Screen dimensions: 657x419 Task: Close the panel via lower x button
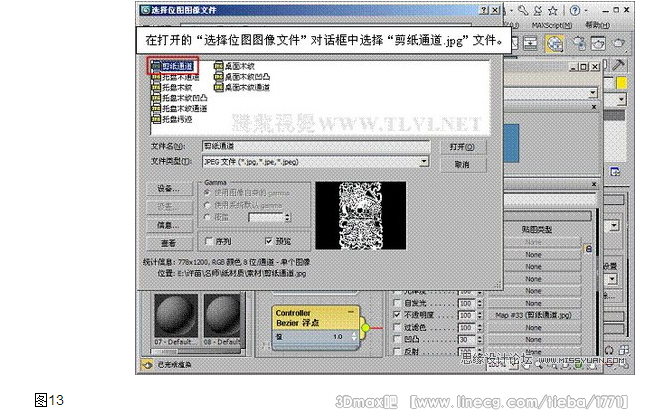594,184
